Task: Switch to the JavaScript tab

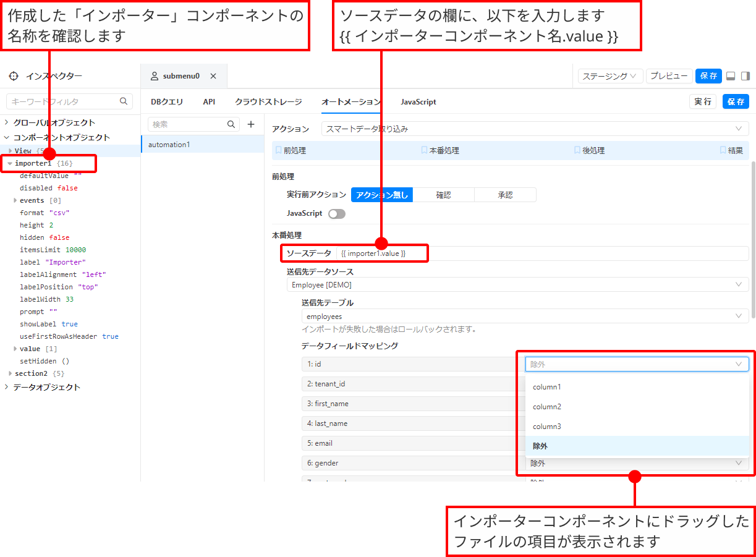Action: (418, 102)
